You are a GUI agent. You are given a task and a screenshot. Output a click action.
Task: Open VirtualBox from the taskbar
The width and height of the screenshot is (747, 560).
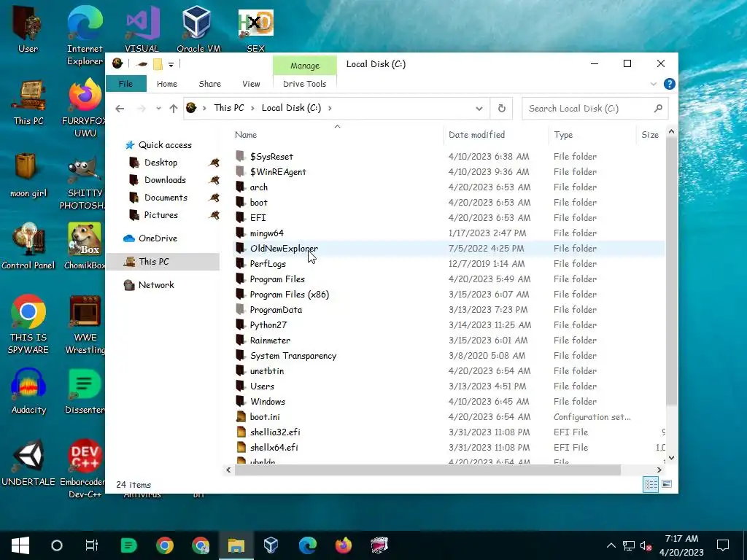pyautogui.click(x=271, y=545)
